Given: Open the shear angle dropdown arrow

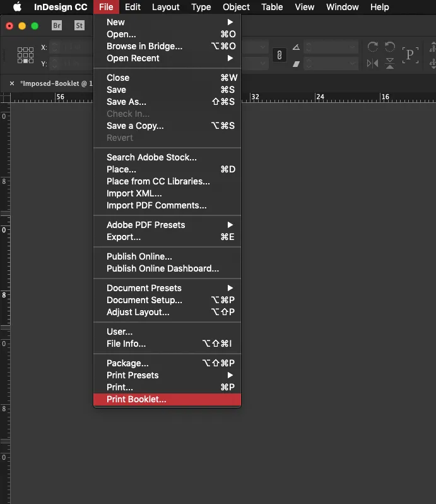Looking at the screenshot, I should [x=352, y=64].
